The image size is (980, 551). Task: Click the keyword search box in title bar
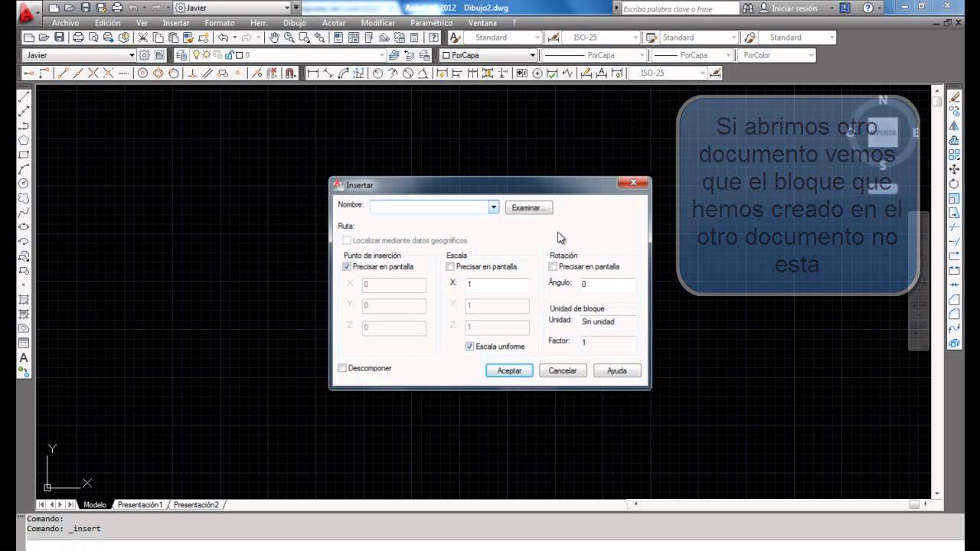[680, 8]
